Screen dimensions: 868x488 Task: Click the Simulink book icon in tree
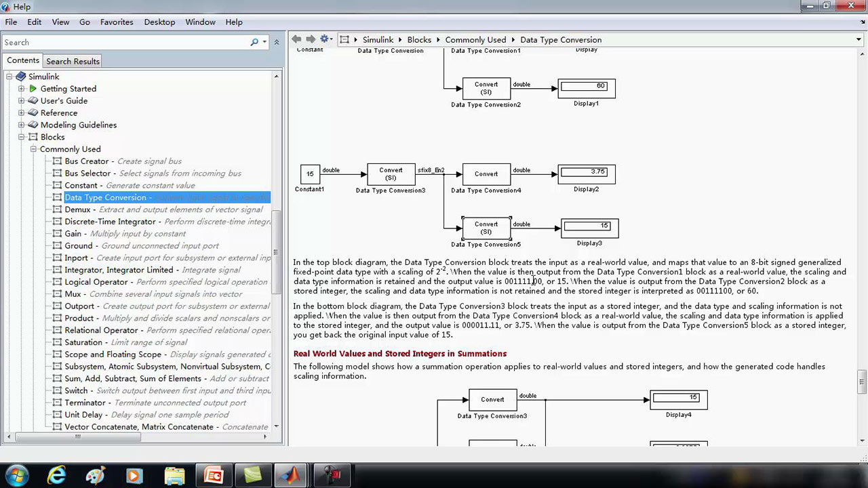[20, 77]
